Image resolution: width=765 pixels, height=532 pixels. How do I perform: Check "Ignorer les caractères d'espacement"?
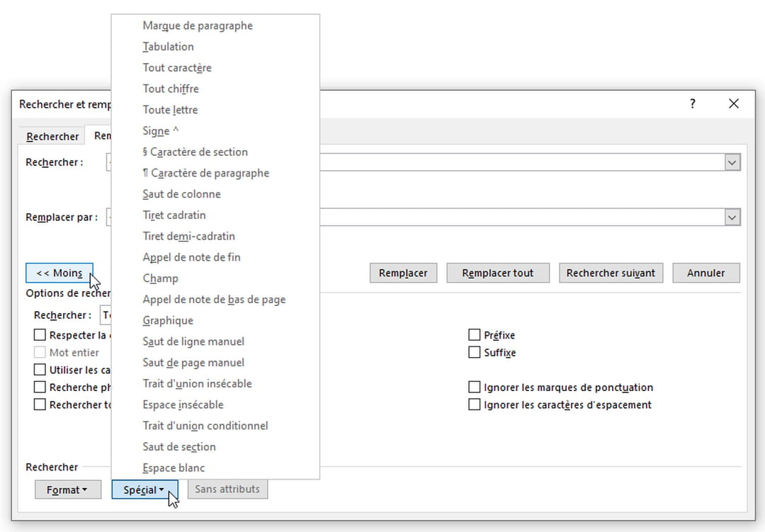coord(474,405)
